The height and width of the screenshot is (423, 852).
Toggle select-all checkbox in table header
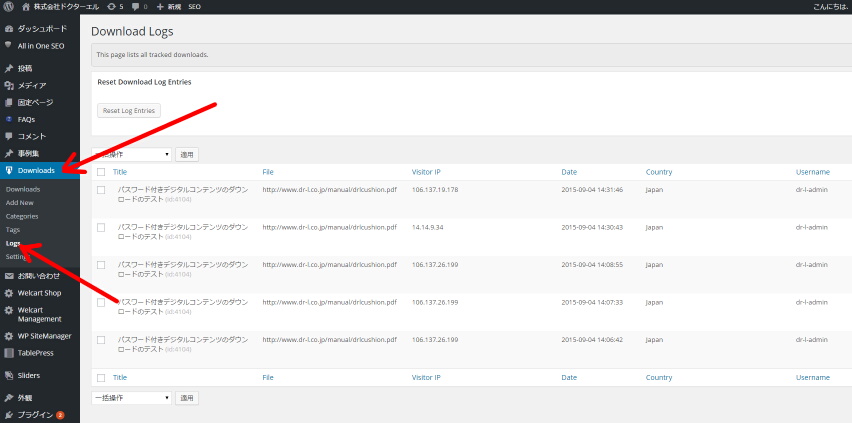(101, 172)
